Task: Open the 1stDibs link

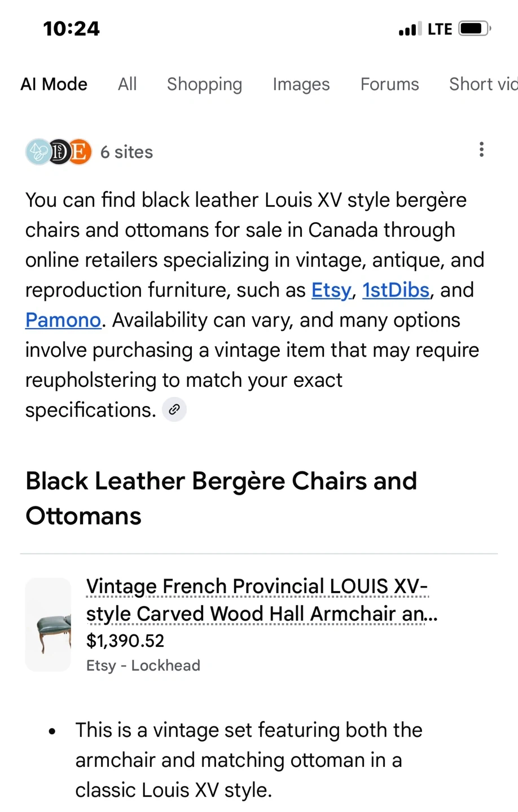Action: click(x=396, y=290)
